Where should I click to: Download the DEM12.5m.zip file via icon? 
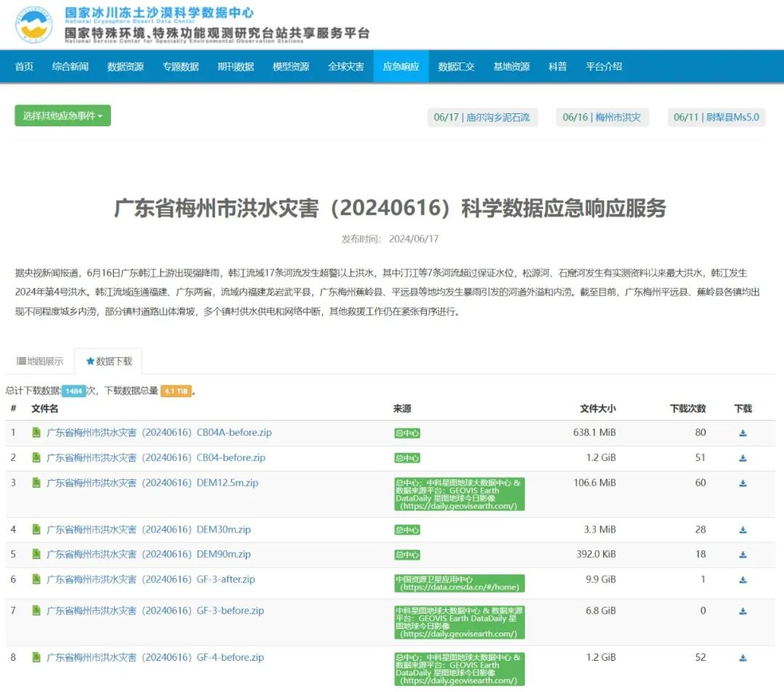pos(743,484)
